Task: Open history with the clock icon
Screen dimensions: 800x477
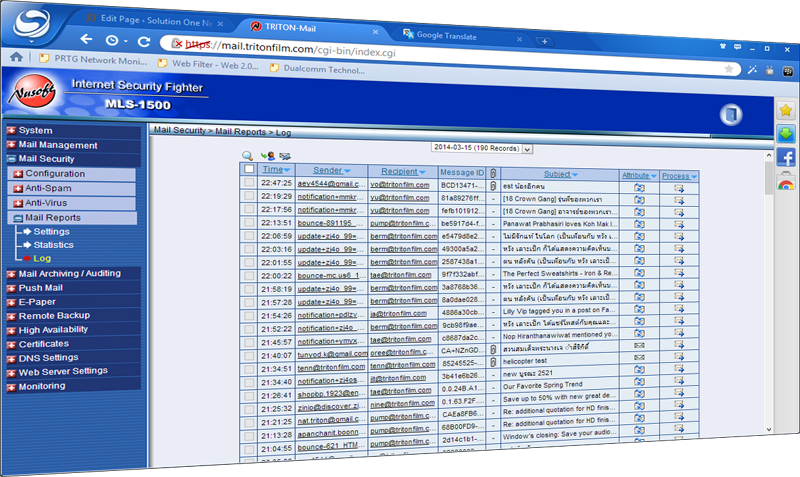Action: 112,40
